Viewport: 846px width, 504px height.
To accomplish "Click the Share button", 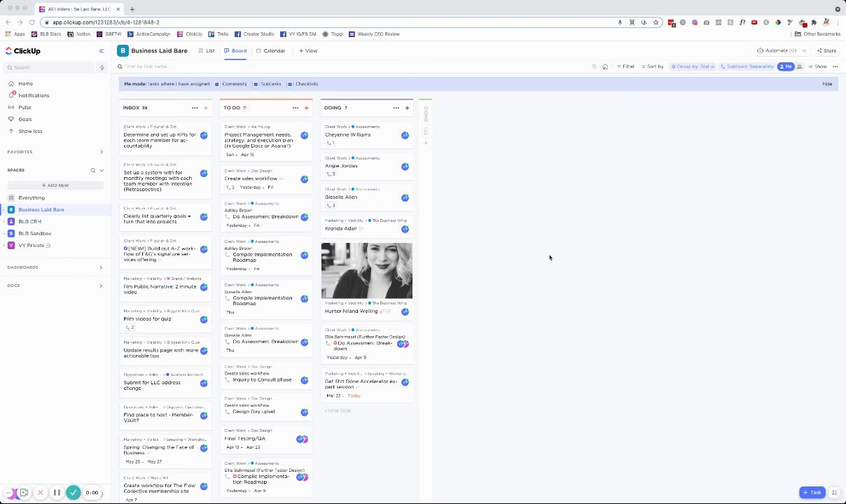I will (x=826, y=50).
